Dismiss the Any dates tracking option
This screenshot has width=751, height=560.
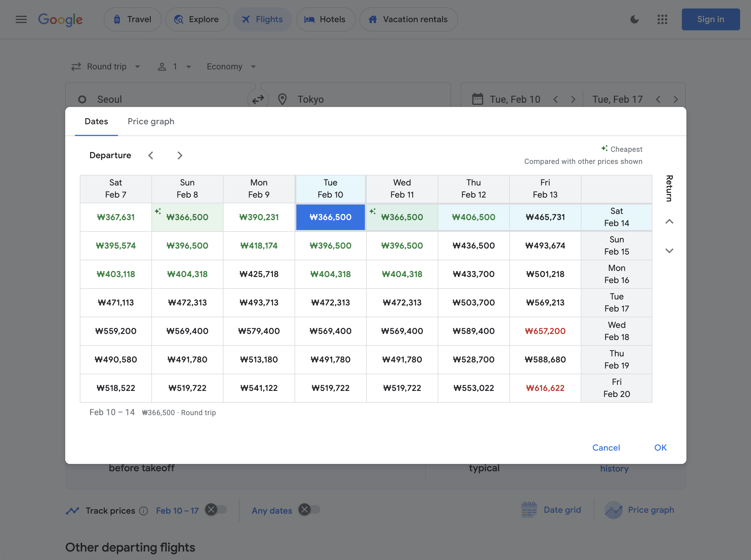pos(305,509)
